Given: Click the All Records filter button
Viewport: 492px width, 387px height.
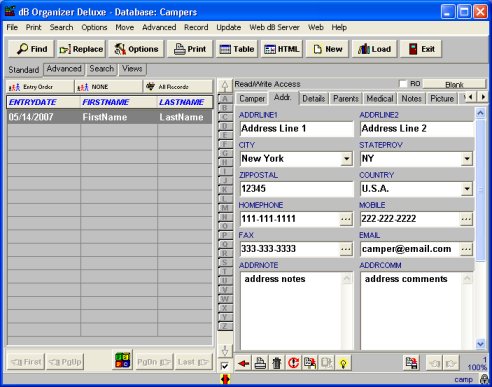Looking at the screenshot, I should (x=178, y=87).
